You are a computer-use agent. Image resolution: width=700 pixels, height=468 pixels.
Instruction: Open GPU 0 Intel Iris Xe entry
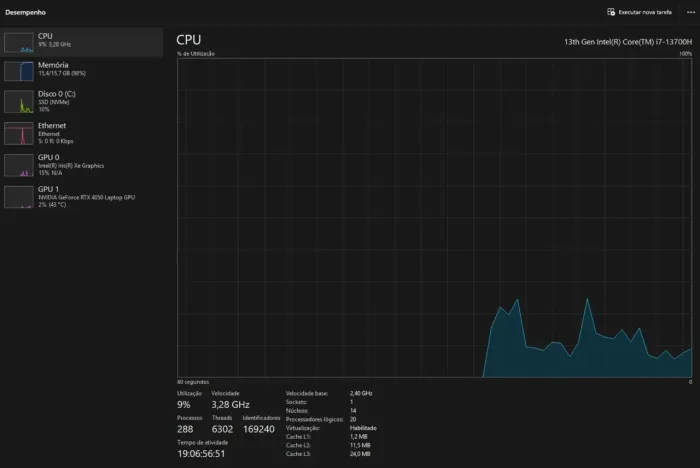(82, 165)
